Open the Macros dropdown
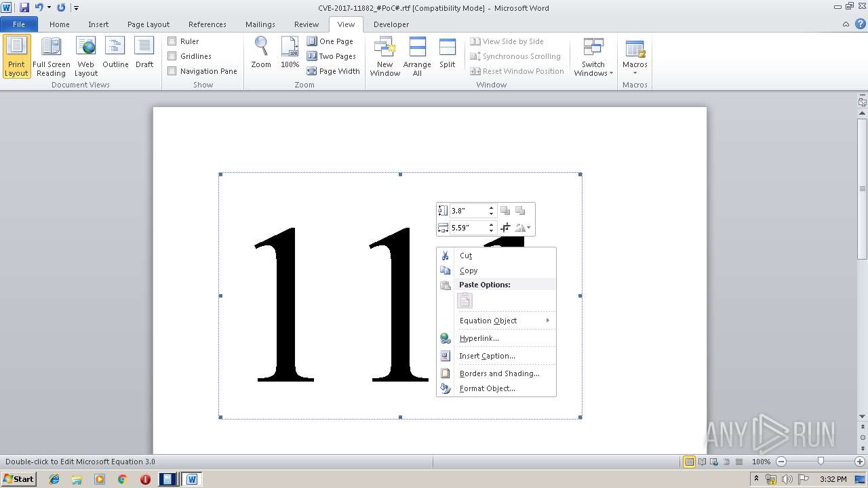Viewport: 868px width, 488px height. [635, 57]
